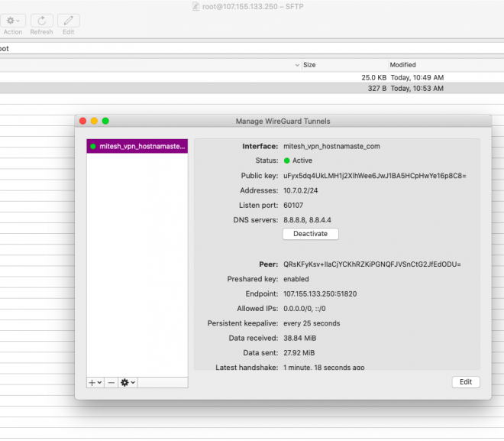The height and width of the screenshot is (441, 504).
Task: Click the Size column header
Action: coord(345,65)
